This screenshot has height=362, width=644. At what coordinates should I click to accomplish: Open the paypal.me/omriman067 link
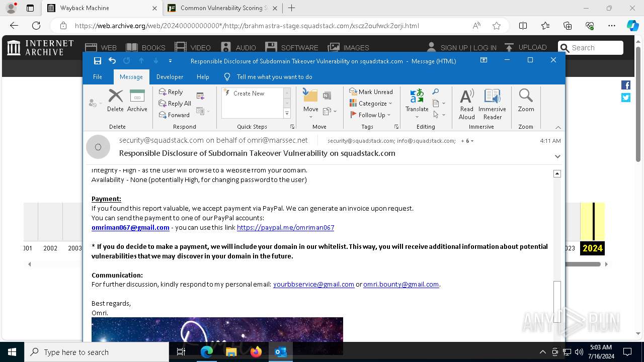285,227
